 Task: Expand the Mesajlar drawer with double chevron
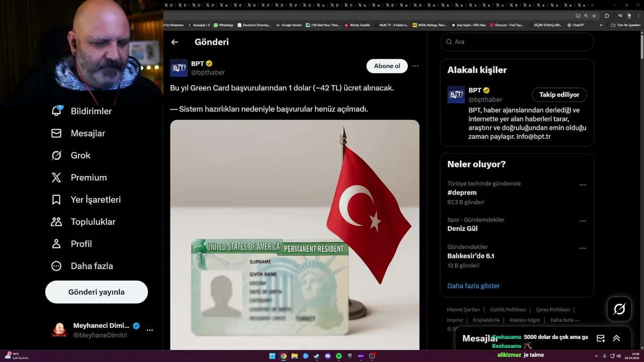[x=616, y=338]
